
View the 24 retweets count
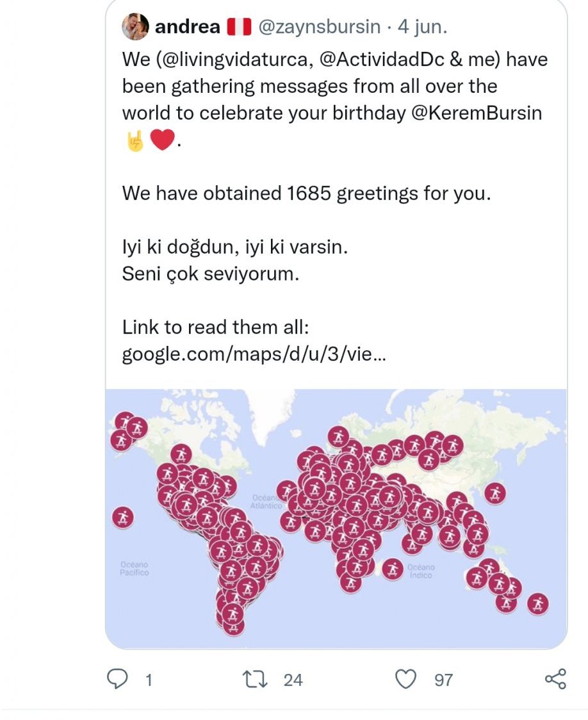click(x=293, y=680)
